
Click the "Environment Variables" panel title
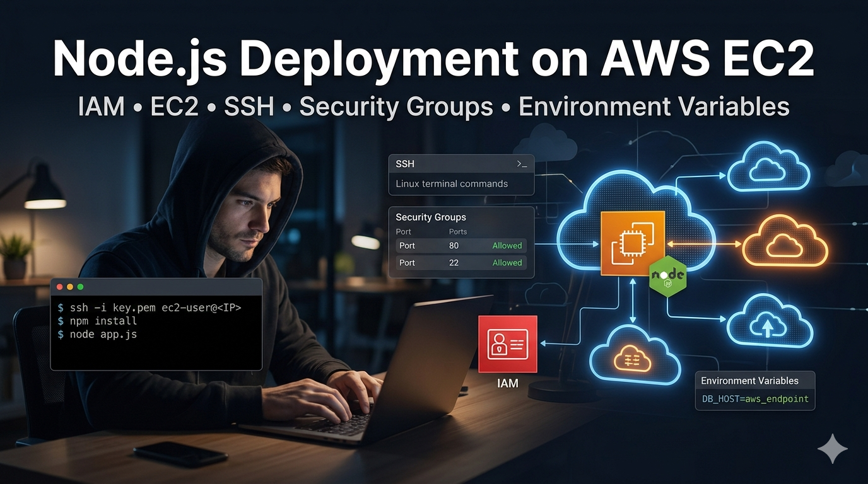(x=749, y=381)
